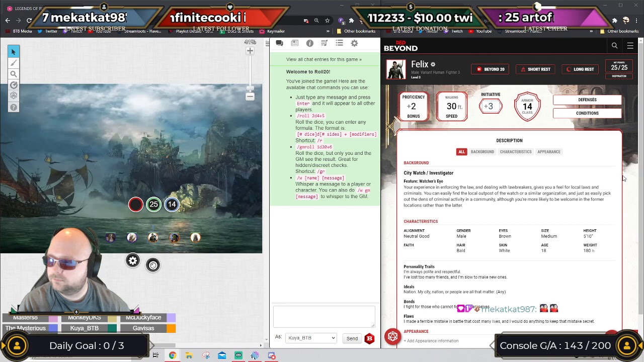Open the Armor Class 14 shield

(527, 106)
